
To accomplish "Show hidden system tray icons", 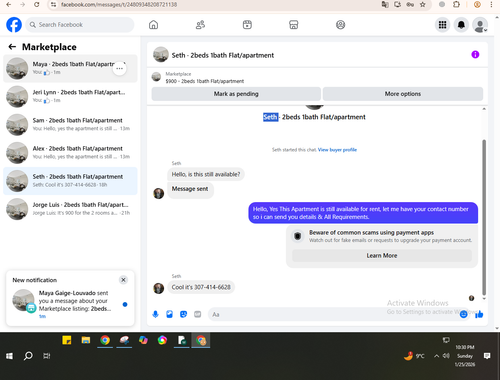I will click(436, 356).
